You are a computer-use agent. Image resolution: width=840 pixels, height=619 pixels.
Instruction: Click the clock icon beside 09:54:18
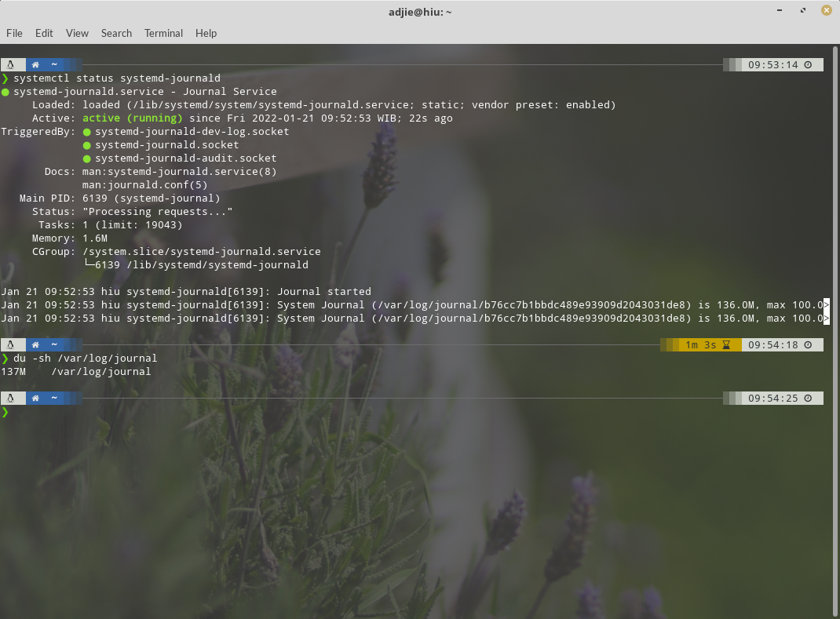(809, 345)
